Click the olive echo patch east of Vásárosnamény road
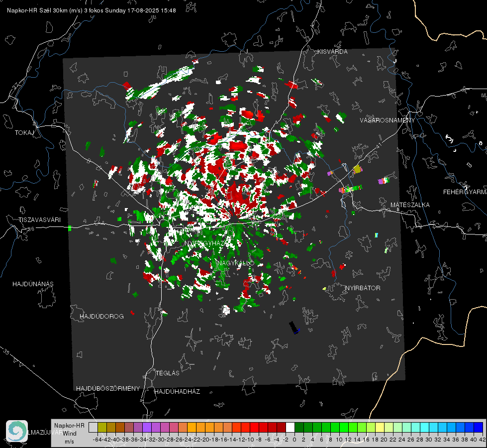Viewport: 487px width, 448px height. tap(358, 169)
